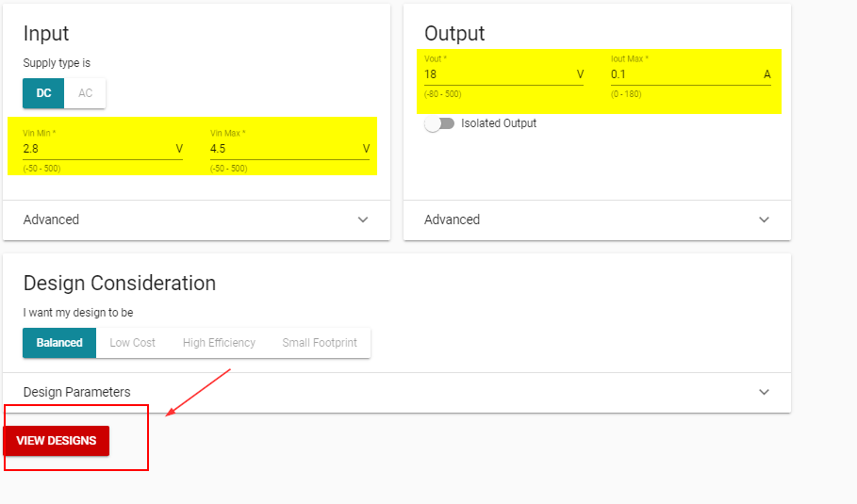Switch supply type to AC
This screenshot has height=504, width=857.
point(86,93)
